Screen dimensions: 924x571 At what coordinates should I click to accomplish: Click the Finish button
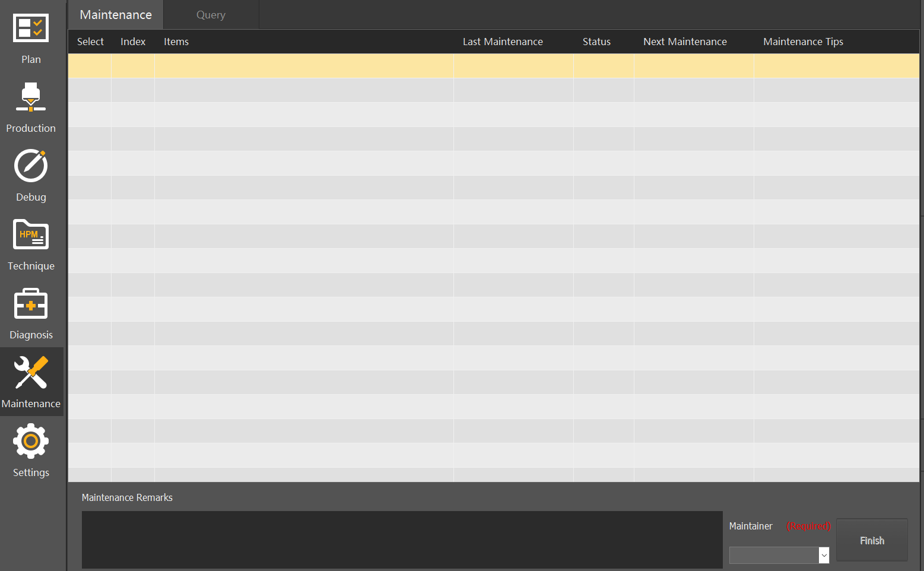pyautogui.click(x=872, y=540)
